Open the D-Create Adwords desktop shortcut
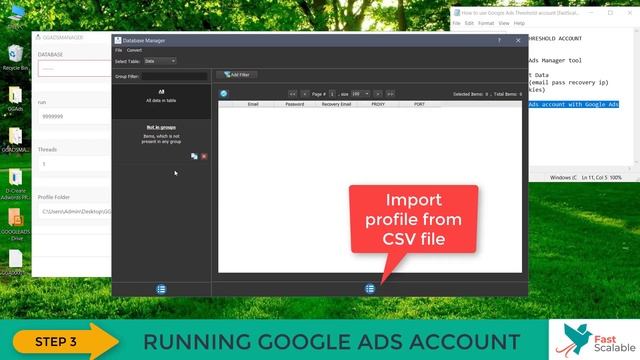Screen dimensions: 640x360 pyautogui.click(x=15, y=184)
